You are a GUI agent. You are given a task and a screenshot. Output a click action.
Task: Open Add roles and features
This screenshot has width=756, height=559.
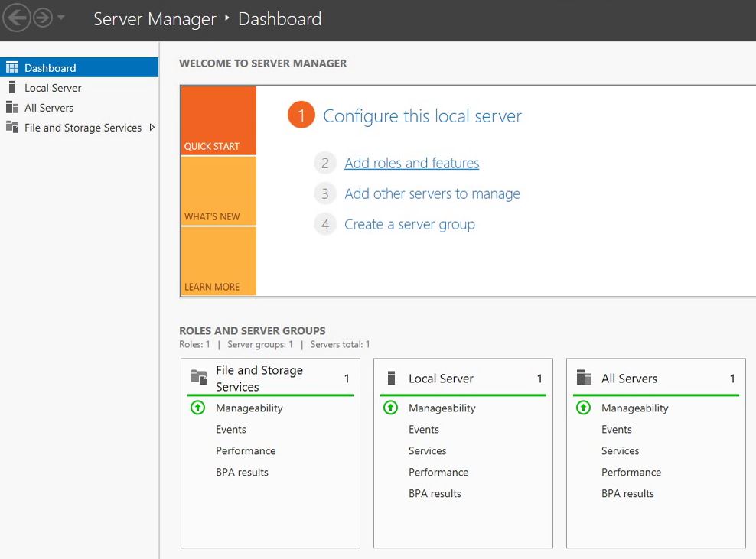tap(412, 163)
